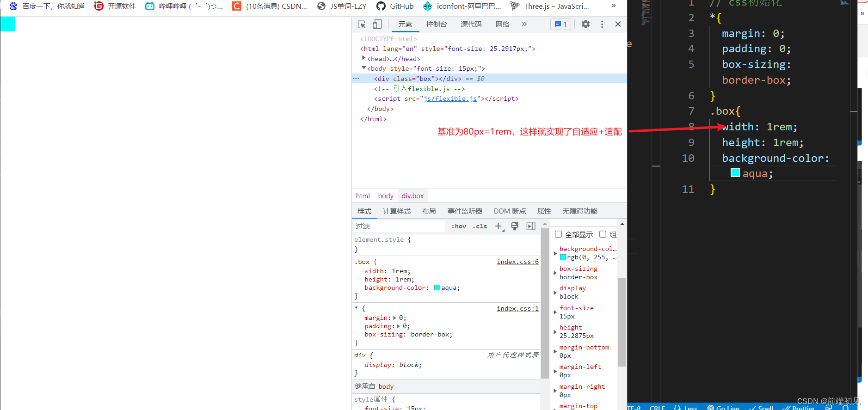Show more DevTools tabs chevron
The height and width of the screenshot is (410, 868).
(524, 24)
